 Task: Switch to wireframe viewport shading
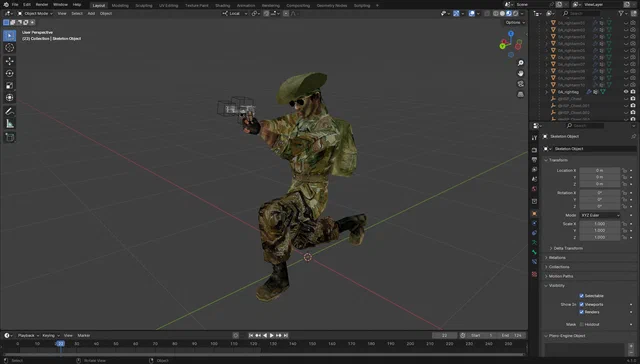[x=496, y=13]
